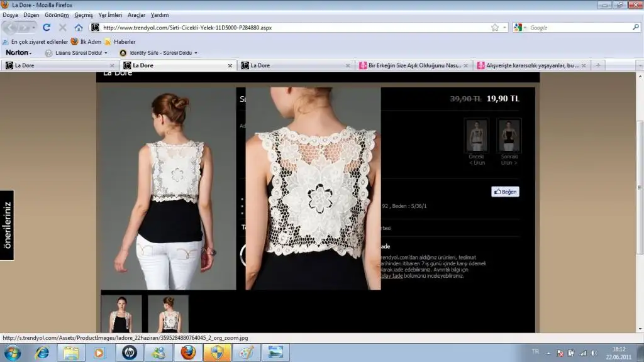Click the Önceki Ürün product thumbnail
This screenshot has height=362, width=644.
477,136
